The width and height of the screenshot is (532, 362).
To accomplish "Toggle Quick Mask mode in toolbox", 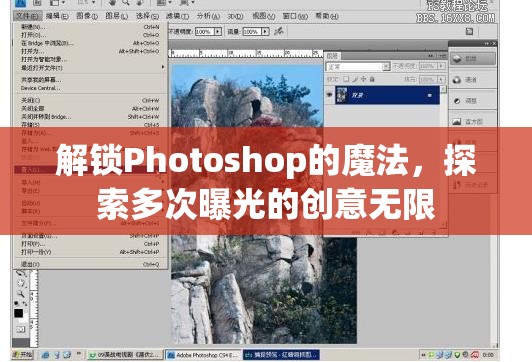I will click(21, 329).
